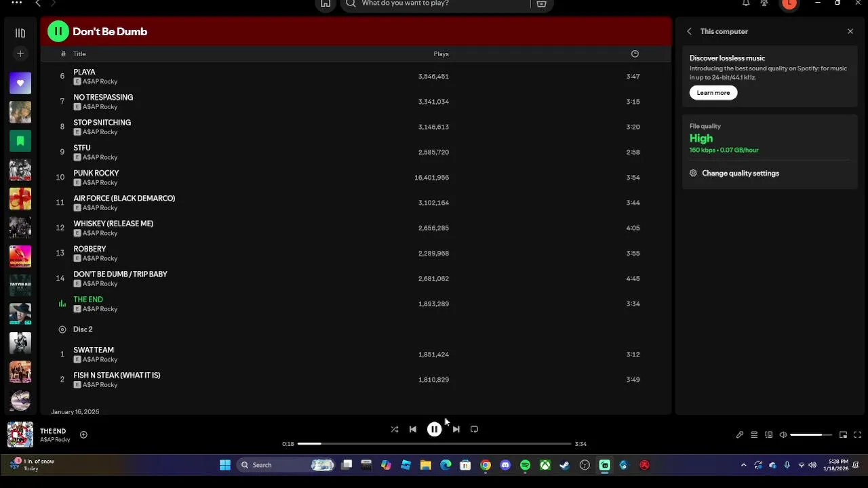This screenshot has height=488, width=868.
Task: Open A$AP Rocky artist link under ROBBERY
Action: [x=100, y=259]
